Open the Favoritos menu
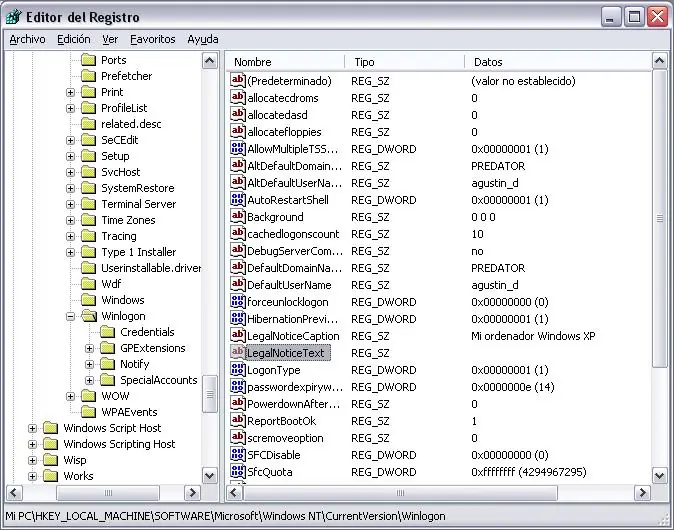The height and width of the screenshot is (530, 674). (153, 39)
